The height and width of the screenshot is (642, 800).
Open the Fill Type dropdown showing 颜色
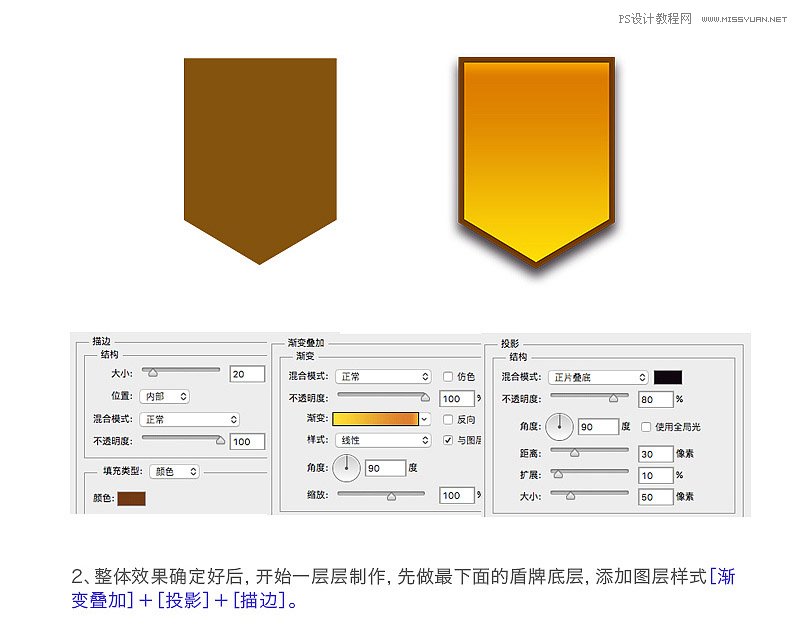pyautogui.click(x=175, y=471)
